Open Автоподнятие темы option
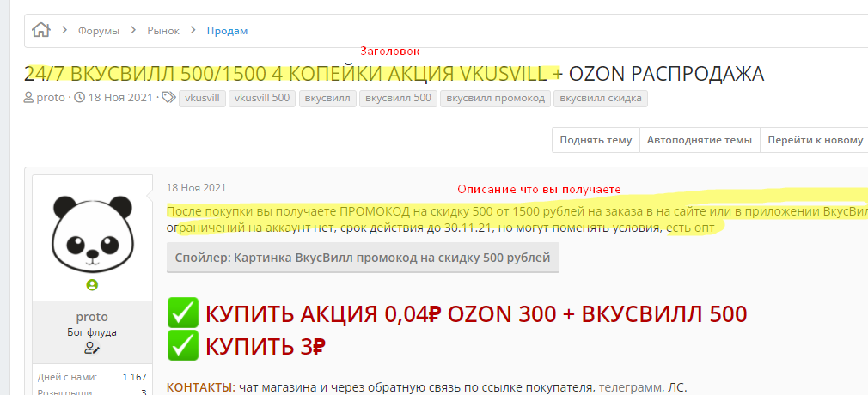868x395 pixels. click(x=700, y=140)
